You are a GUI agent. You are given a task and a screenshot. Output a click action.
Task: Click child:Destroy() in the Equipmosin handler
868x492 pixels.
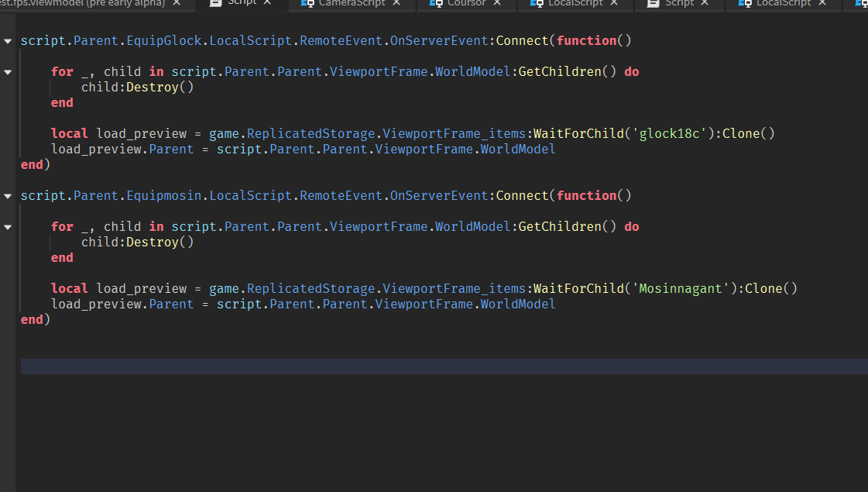[x=137, y=243]
